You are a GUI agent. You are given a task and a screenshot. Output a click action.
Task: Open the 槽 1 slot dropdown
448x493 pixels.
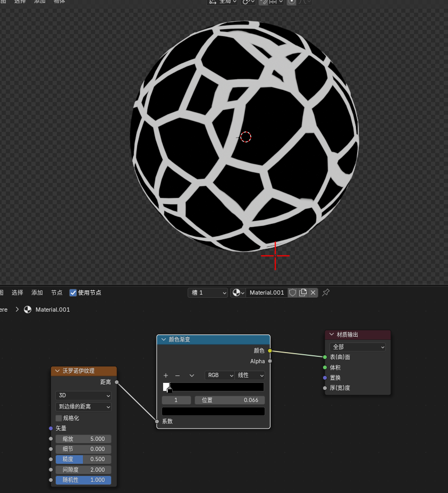(208, 293)
